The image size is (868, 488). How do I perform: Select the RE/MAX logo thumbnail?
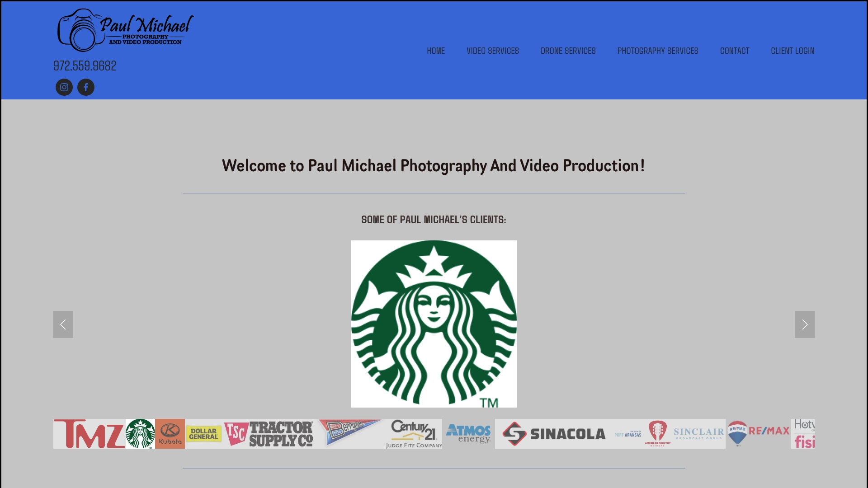[x=758, y=434]
